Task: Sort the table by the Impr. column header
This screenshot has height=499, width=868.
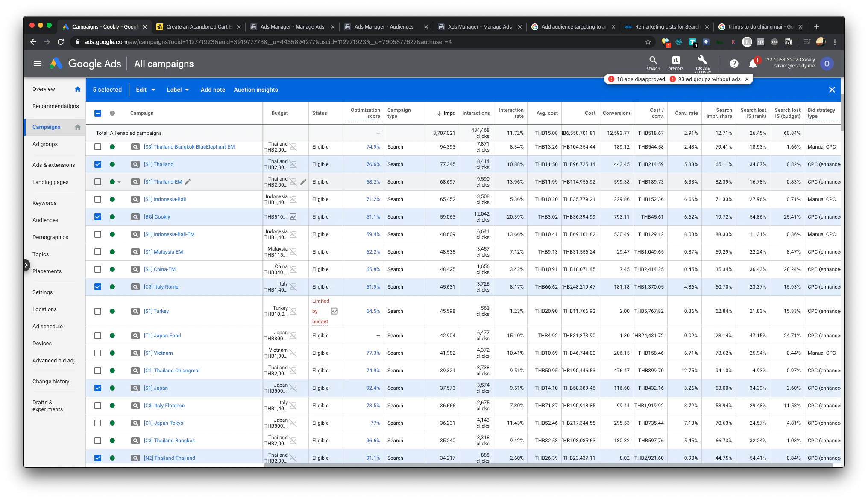Action: click(x=449, y=113)
